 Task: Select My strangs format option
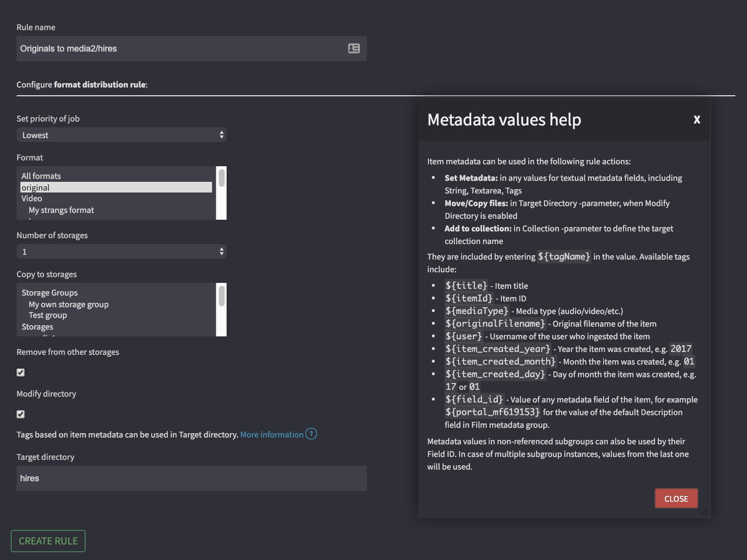pos(116,210)
